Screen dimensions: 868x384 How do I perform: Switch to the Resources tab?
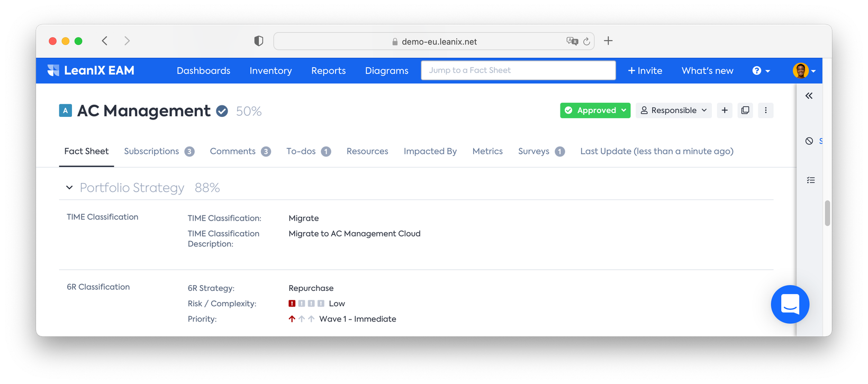pyautogui.click(x=367, y=151)
